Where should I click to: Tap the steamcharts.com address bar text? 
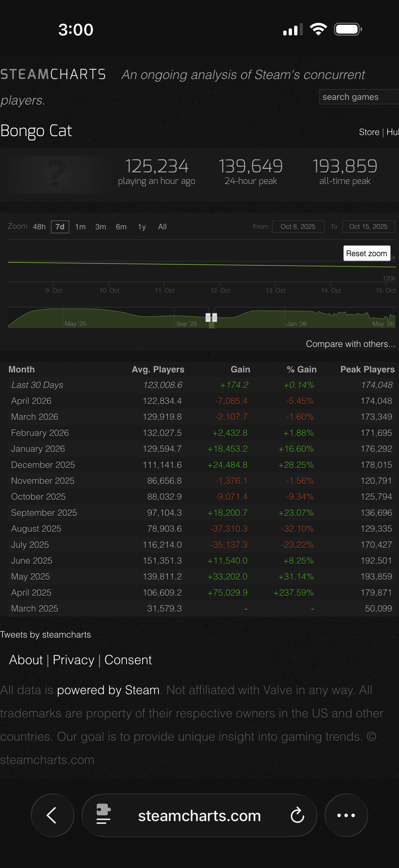[199, 815]
